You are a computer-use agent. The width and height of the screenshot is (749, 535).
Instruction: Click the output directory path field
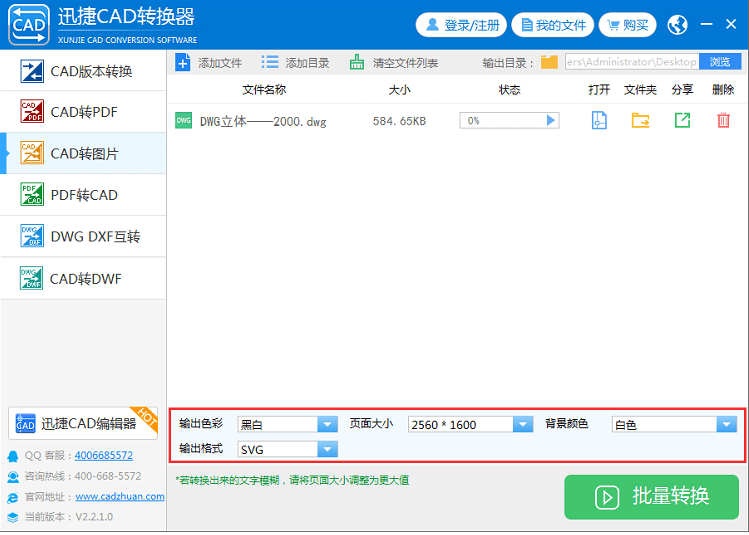631,62
